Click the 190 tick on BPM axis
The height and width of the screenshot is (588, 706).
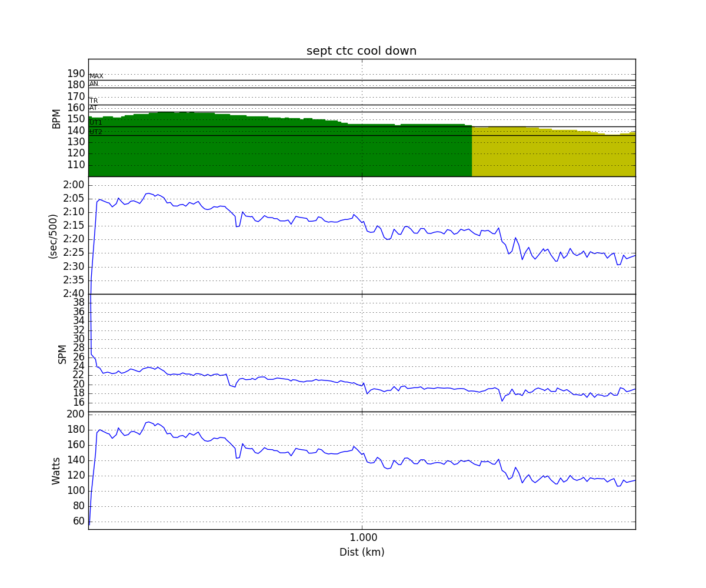tap(75, 73)
